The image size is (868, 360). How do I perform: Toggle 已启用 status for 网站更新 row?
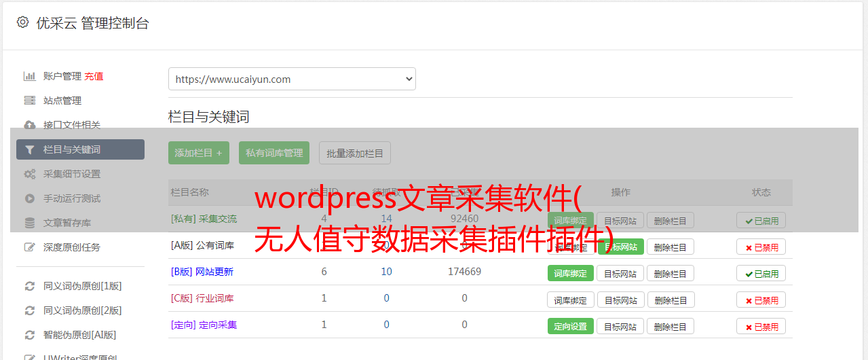click(x=761, y=273)
